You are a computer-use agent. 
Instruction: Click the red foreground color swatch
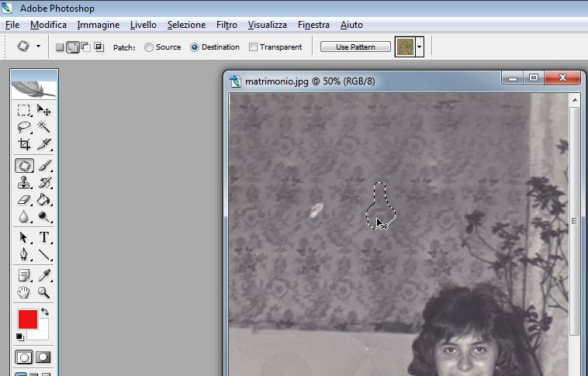tap(28, 319)
